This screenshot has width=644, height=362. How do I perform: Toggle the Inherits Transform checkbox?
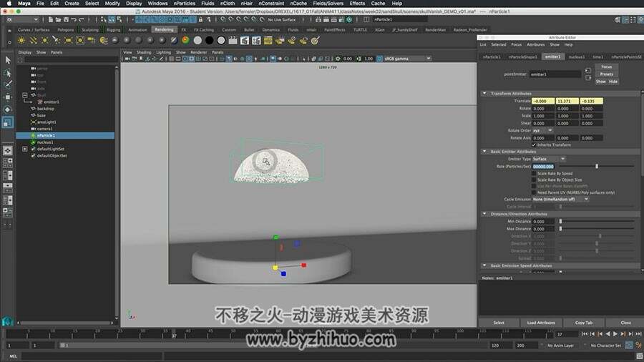[x=534, y=145]
